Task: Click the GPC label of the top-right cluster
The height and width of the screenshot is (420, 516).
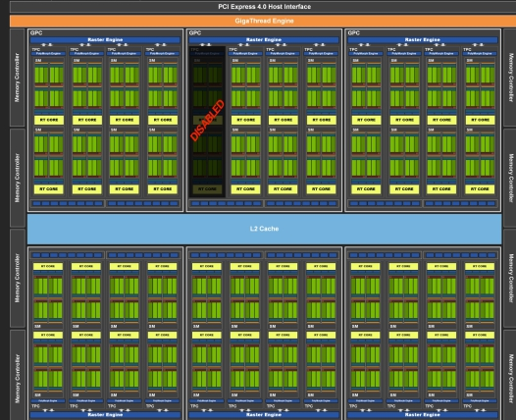Action: pos(353,33)
